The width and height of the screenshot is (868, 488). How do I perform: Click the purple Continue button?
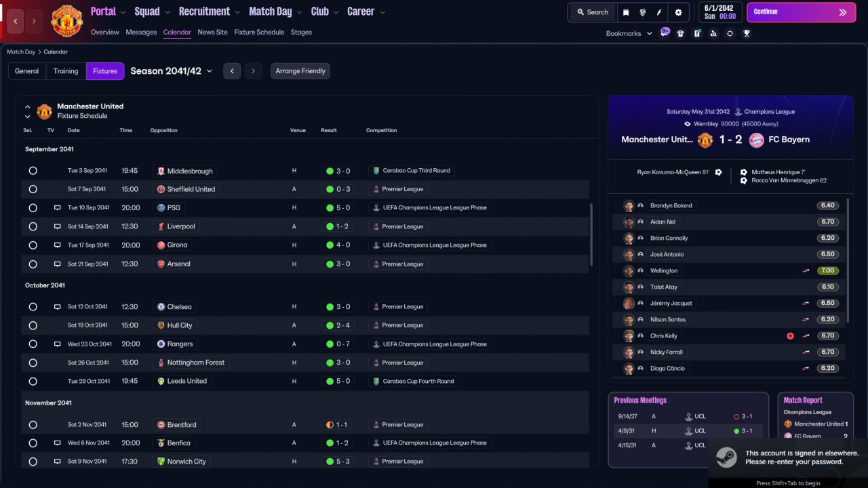tap(801, 12)
